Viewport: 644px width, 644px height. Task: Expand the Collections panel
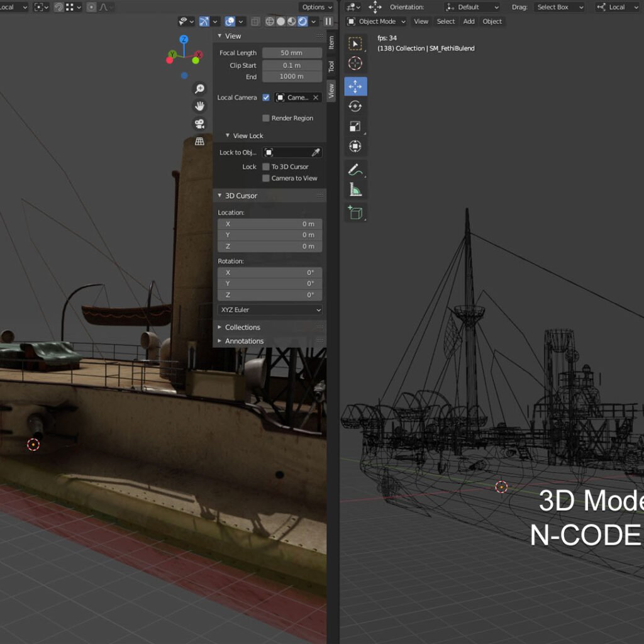pos(242,327)
